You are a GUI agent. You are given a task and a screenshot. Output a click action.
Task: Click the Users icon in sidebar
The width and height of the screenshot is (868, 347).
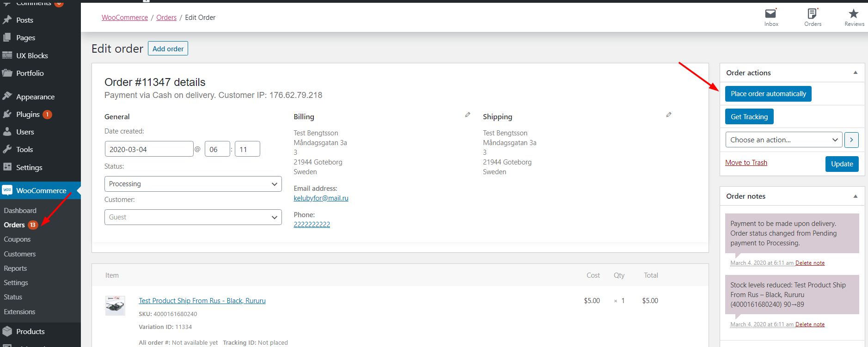(7, 132)
